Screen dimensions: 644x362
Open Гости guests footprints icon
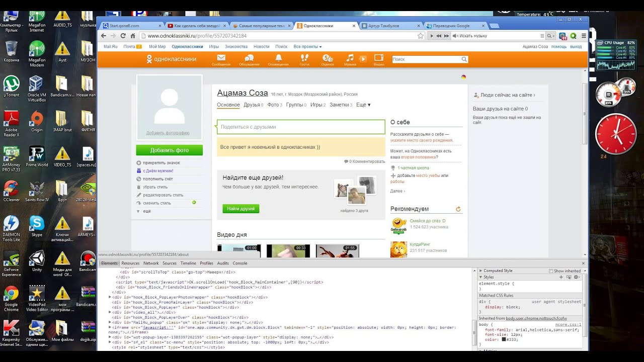[304, 59]
